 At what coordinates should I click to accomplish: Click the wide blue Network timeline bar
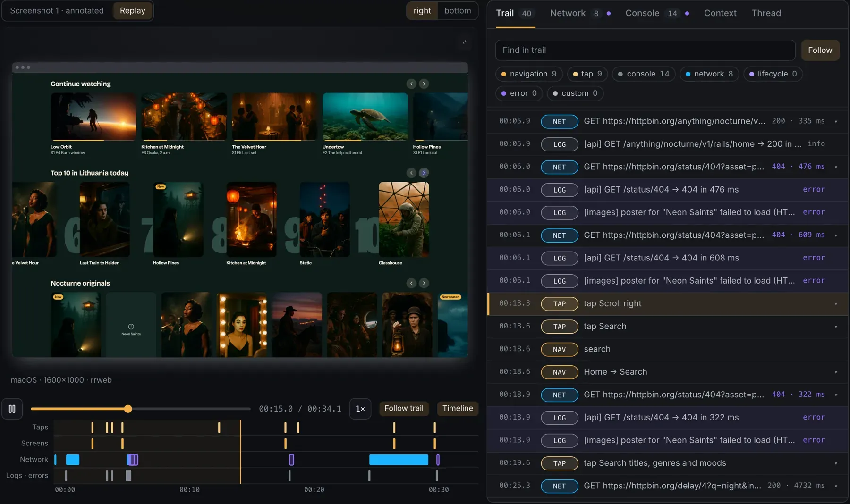coord(399,460)
